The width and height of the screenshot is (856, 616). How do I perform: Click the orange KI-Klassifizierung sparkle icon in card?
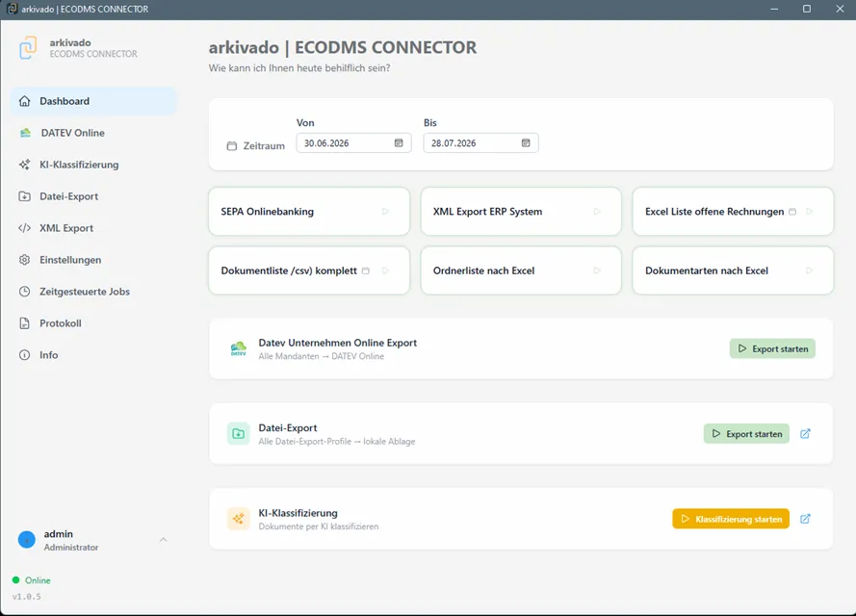coord(239,519)
